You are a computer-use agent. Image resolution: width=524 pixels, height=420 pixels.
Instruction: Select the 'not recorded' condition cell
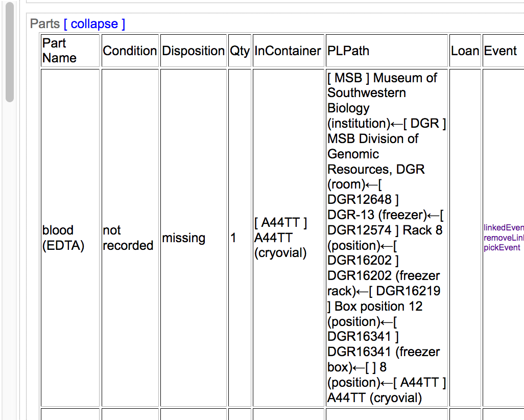coord(130,238)
